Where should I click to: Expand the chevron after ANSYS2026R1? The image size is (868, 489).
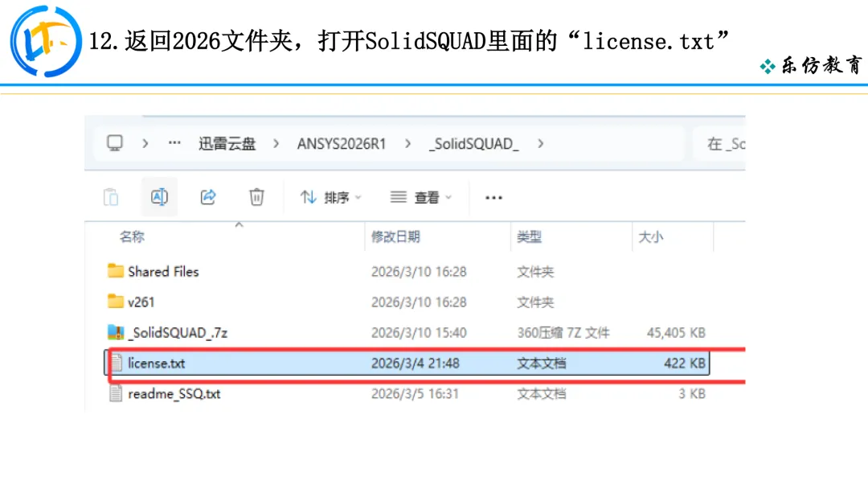tap(408, 143)
